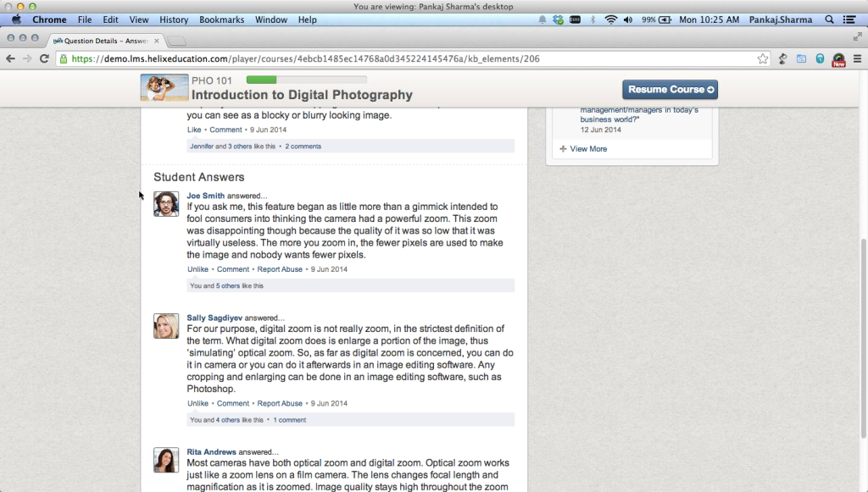
Task: Report Abuse on Sally Sagdiyev's answer
Action: pos(280,404)
